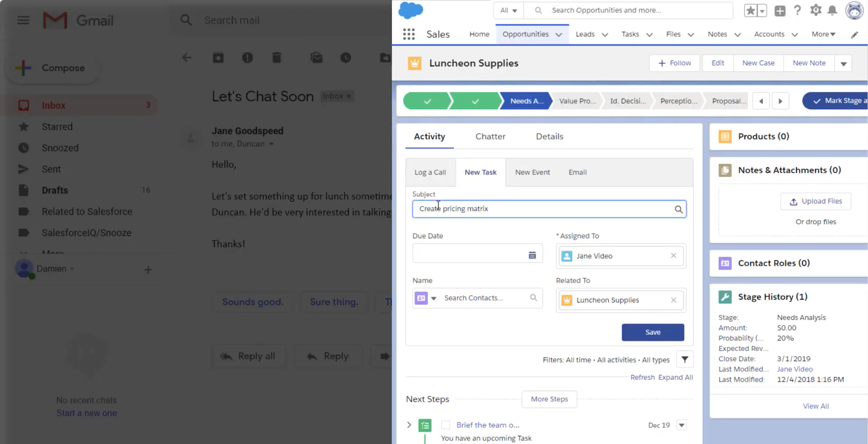Click the New Note button
Image resolution: width=868 pixels, height=444 pixels.
point(809,63)
